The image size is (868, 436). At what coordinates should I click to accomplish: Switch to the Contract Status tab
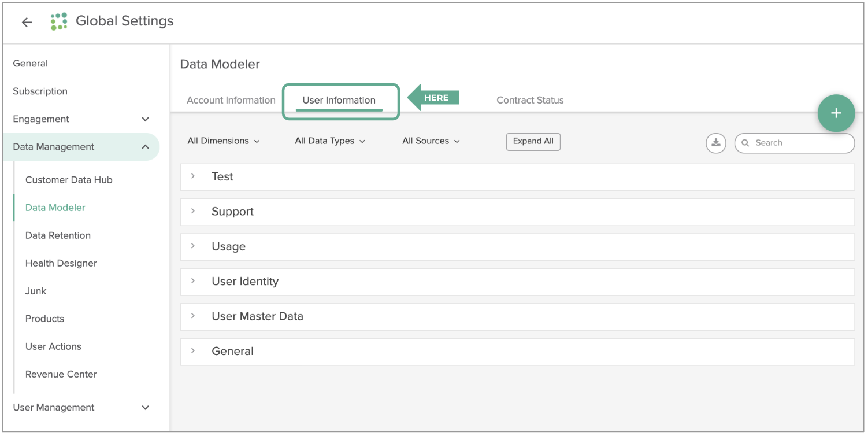point(530,100)
